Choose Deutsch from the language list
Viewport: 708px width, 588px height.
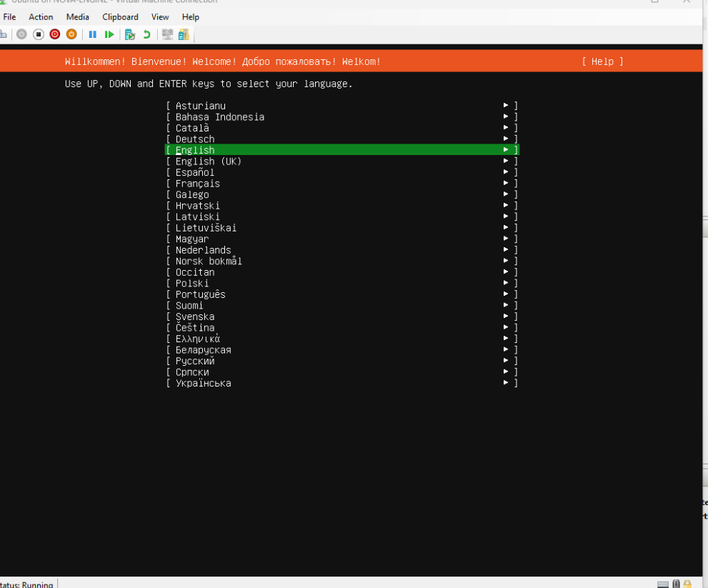[195, 139]
